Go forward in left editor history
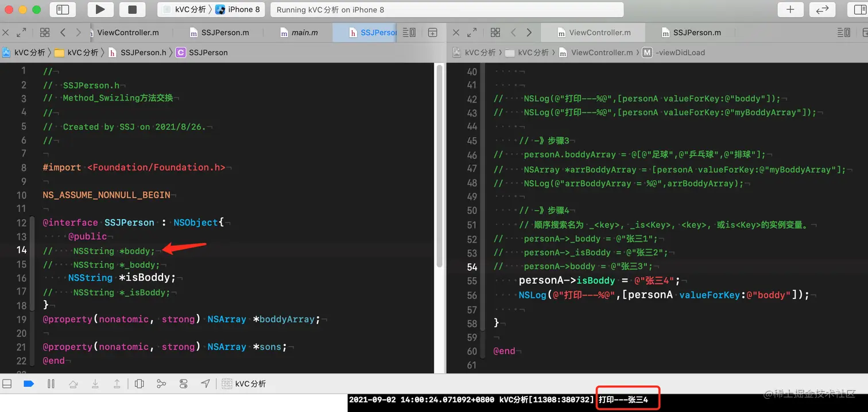 pyautogui.click(x=79, y=33)
